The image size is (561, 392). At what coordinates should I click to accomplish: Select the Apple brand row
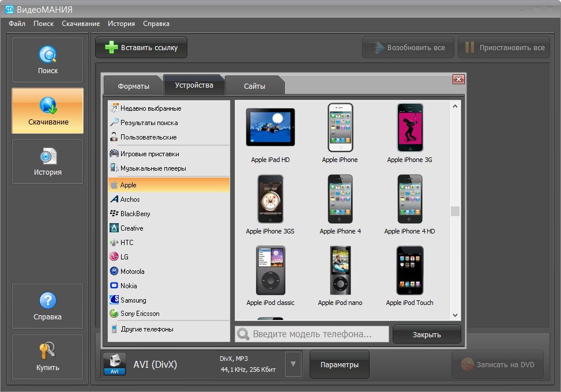pyautogui.click(x=168, y=185)
